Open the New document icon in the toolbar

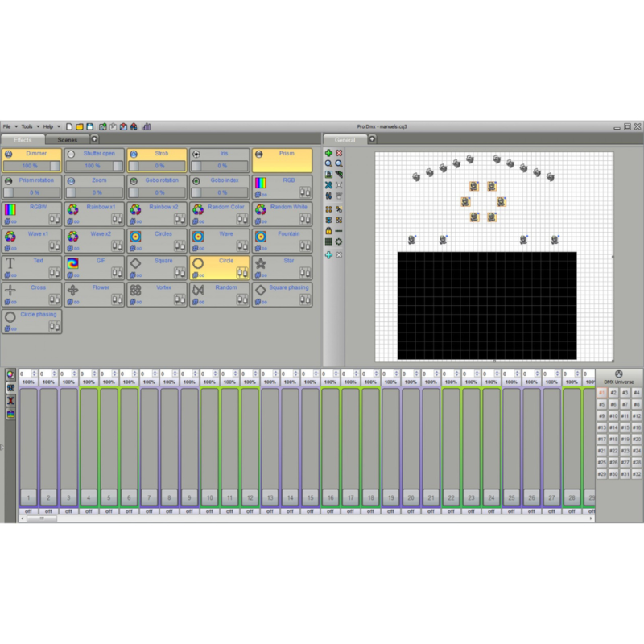click(x=68, y=126)
